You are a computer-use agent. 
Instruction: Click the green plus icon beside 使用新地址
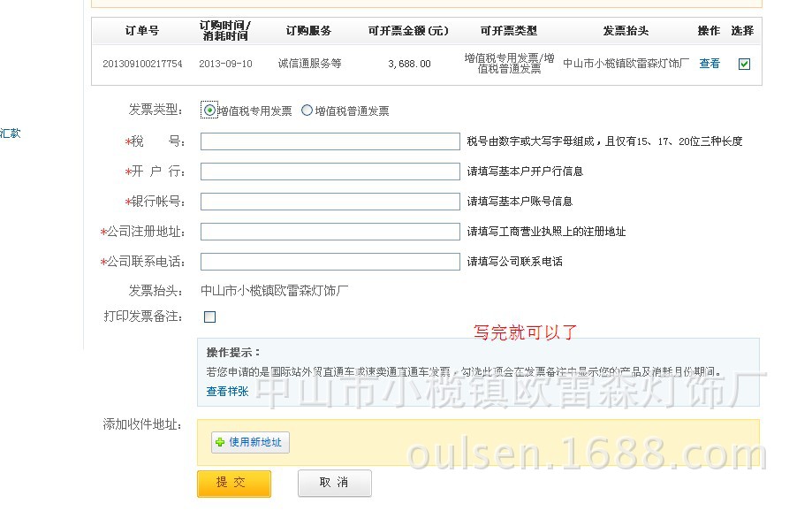point(219,443)
